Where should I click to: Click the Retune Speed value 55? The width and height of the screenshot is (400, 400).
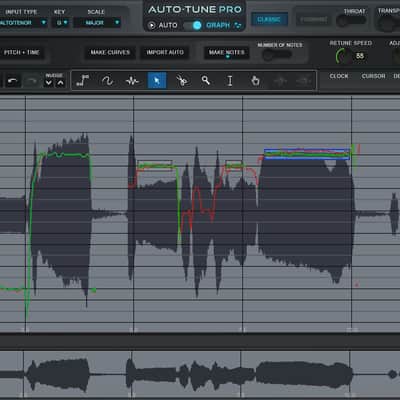click(360, 56)
